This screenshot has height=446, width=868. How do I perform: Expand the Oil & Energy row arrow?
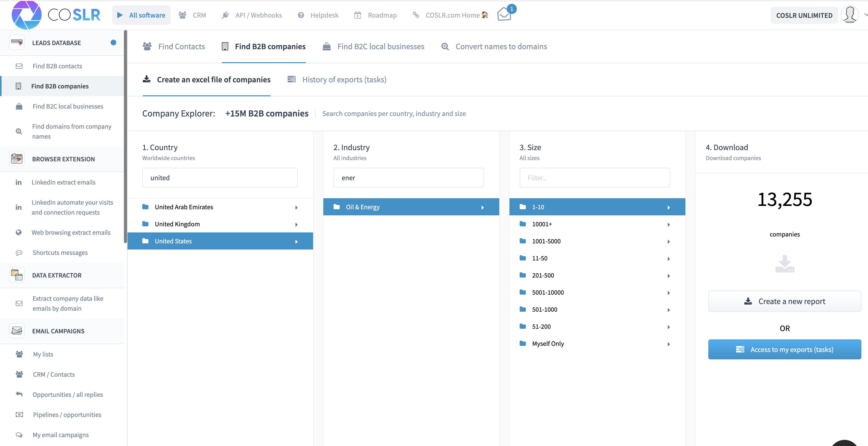pos(482,207)
